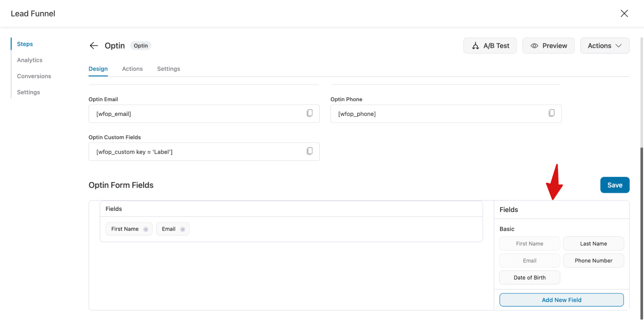Screen dimensions: 644x327
Task: Open the Actions dropdown menu
Action: pyautogui.click(x=604, y=45)
